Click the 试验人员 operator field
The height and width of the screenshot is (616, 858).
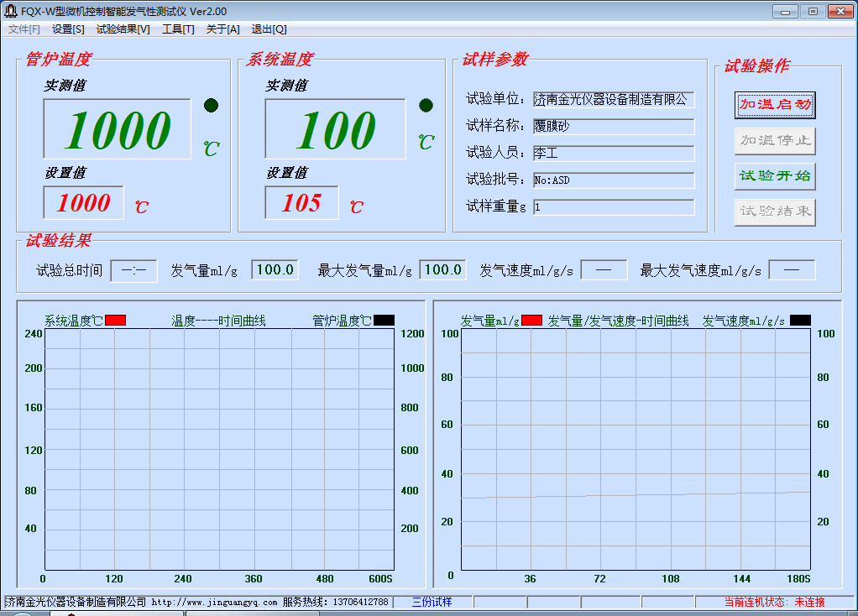[613, 154]
